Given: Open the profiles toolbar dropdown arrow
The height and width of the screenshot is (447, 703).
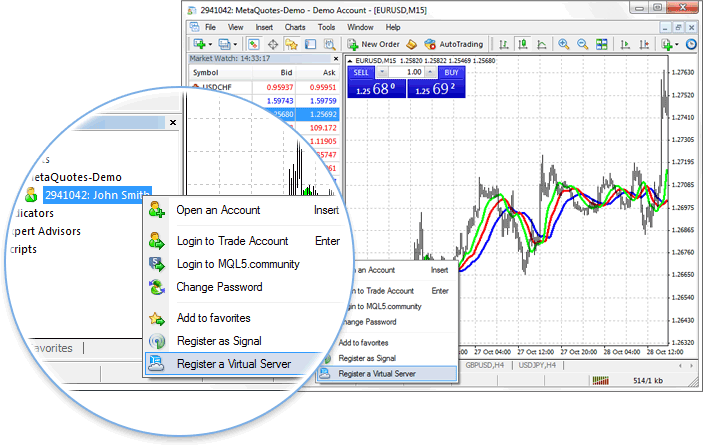Looking at the screenshot, I should (234, 44).
